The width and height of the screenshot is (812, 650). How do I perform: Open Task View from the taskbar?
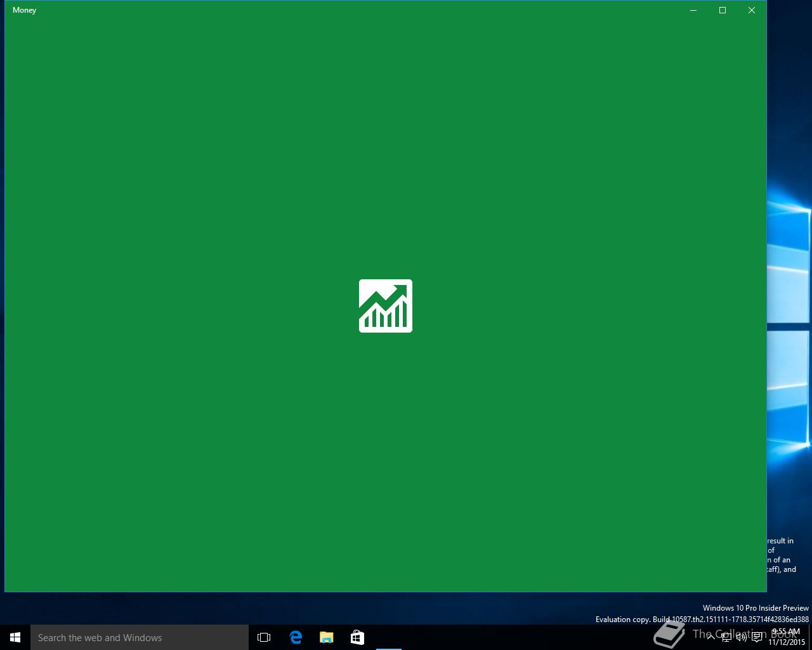pos(264,637)
